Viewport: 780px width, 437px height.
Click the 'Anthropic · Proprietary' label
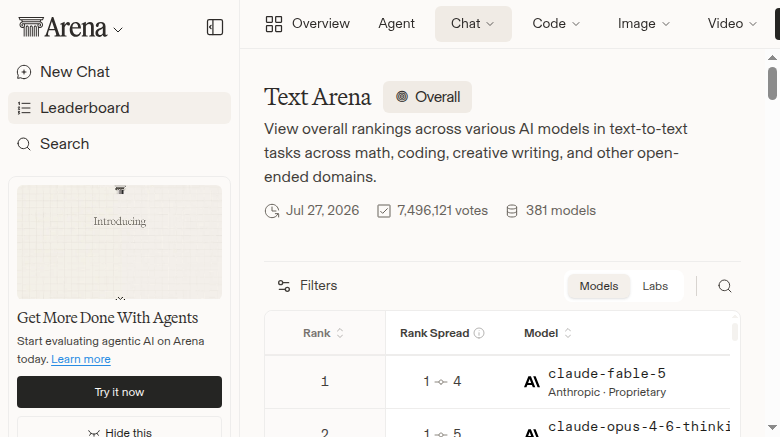607,392
